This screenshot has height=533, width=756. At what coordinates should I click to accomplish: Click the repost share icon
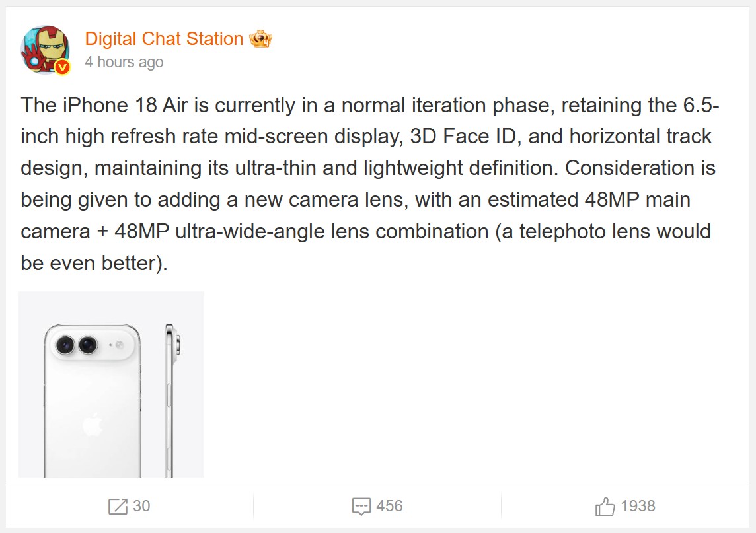[118, 507]
